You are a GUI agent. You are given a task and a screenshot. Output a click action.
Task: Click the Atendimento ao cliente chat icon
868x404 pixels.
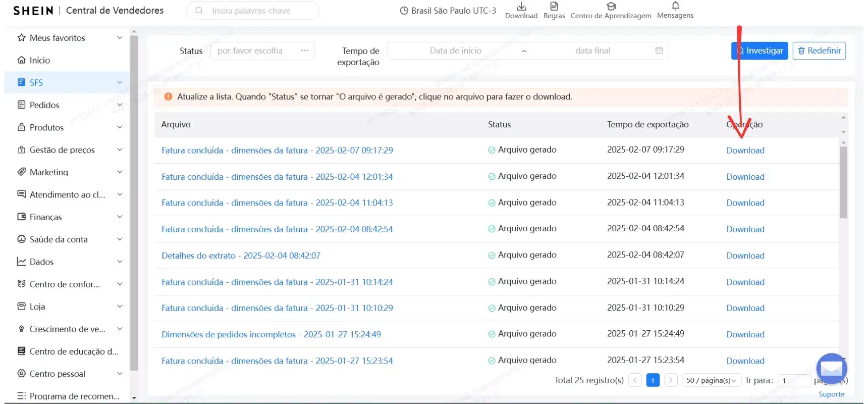click(21, 194)
